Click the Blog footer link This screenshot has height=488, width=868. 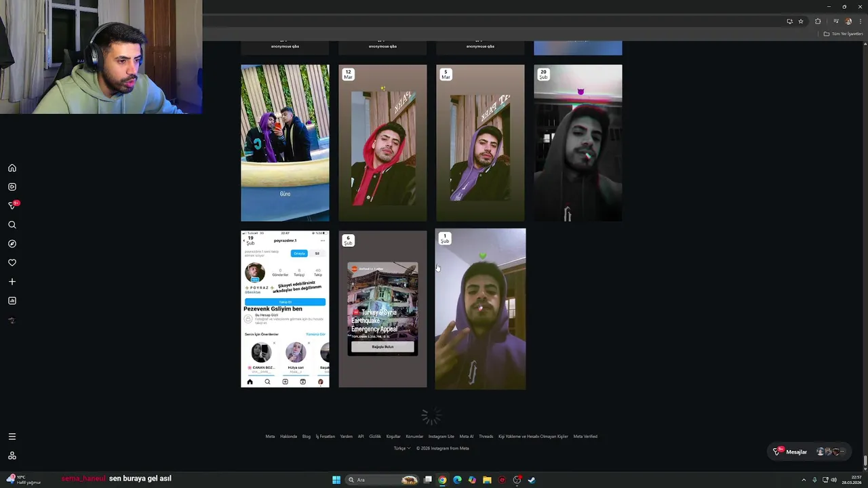coord(307,436)
